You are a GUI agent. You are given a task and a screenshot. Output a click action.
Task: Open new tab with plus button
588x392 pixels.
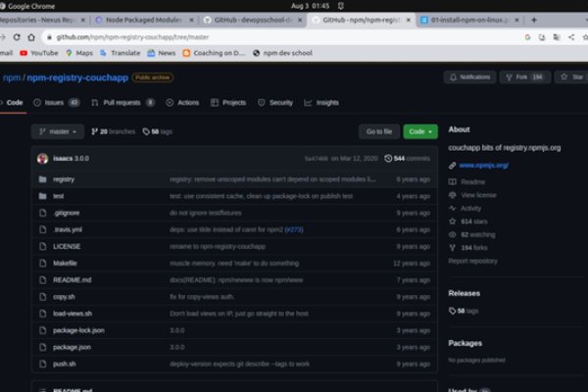(534, 20)
